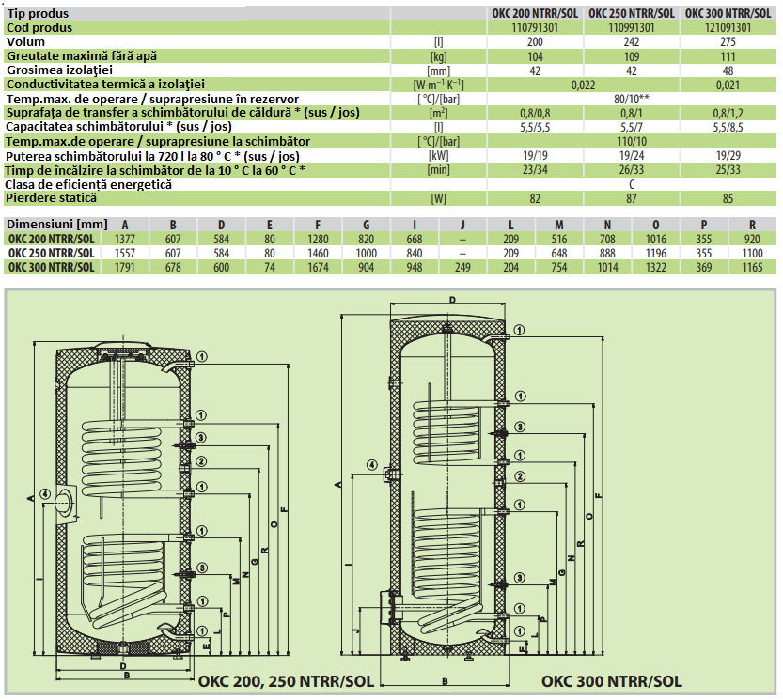Click the "OKC 200, 250 NTRR/SOL" diagram caption
783x700 pixels.
coord(287,680)
